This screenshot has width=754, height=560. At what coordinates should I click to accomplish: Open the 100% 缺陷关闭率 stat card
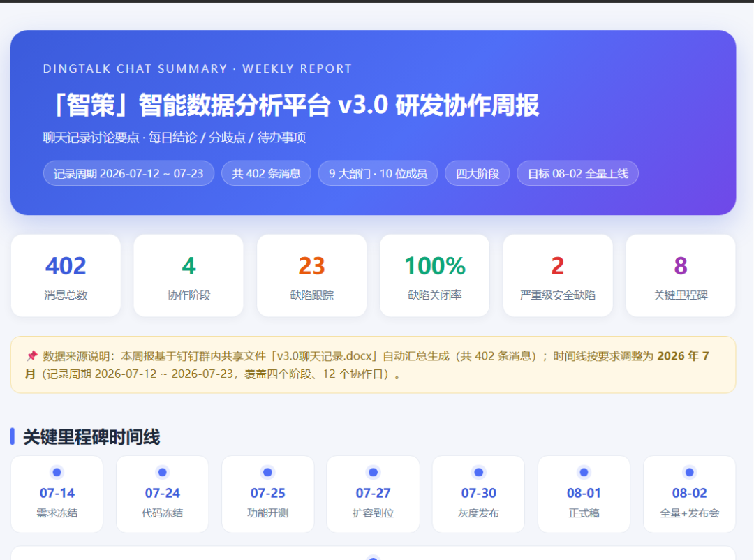435,276
